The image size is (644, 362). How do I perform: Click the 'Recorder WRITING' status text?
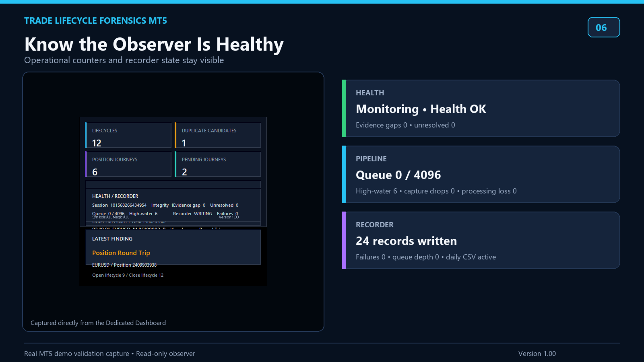[192, 214]
